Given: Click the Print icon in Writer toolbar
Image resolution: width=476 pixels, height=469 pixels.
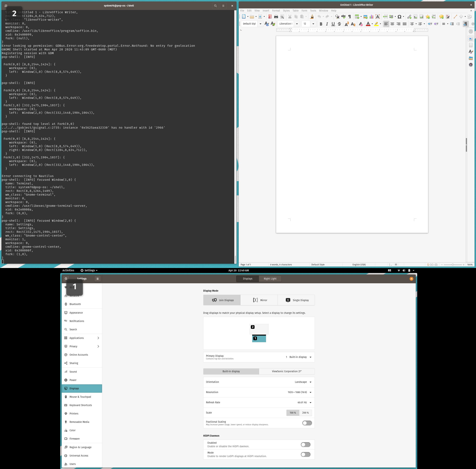Looking at the screenshot, I should pyautogui.click(x=276, y=17).
